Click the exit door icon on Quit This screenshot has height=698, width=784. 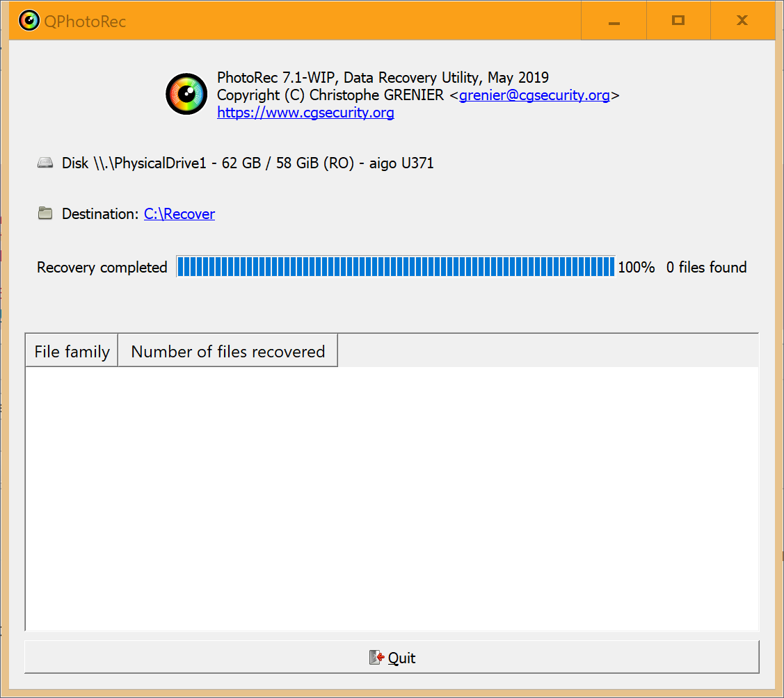tap(376, 658)
